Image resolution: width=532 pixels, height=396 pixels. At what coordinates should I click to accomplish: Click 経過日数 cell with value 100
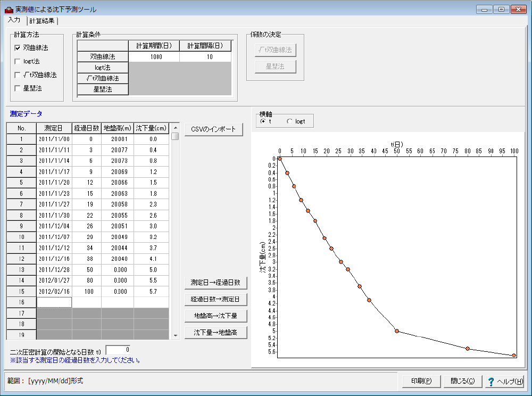[x=87, y=292]
